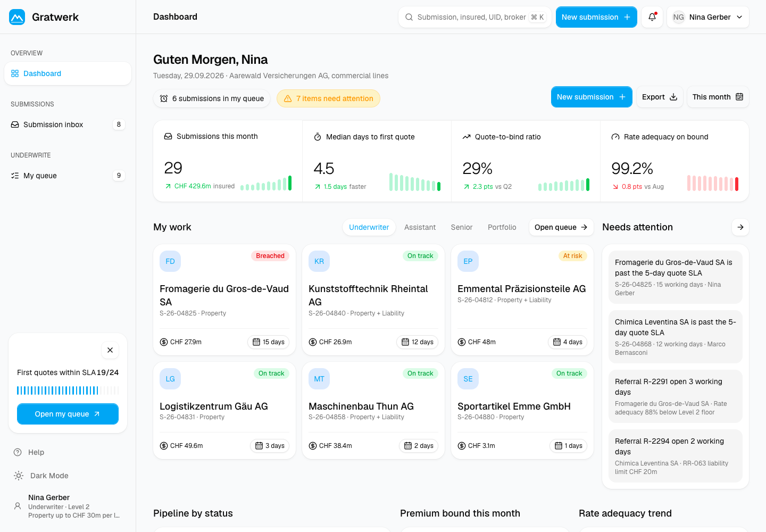Screen dimensions: 766x532
Task: Open the Nina Gerber account dropdown
Action: pos(708,17)
